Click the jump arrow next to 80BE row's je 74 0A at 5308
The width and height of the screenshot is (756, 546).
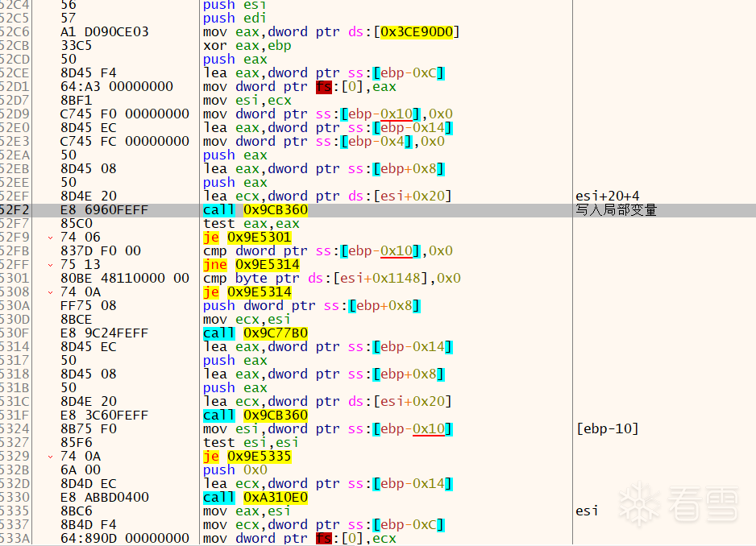pos(50,292)
